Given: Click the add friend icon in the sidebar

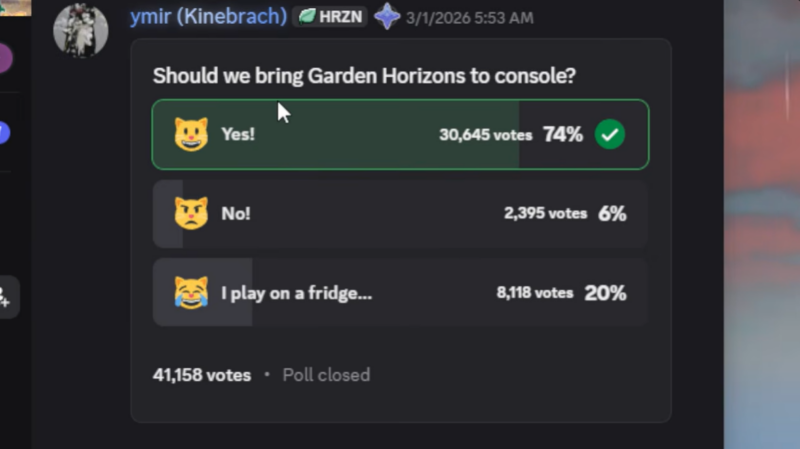Looking at the screenshot, I should (x=5, y=296).
